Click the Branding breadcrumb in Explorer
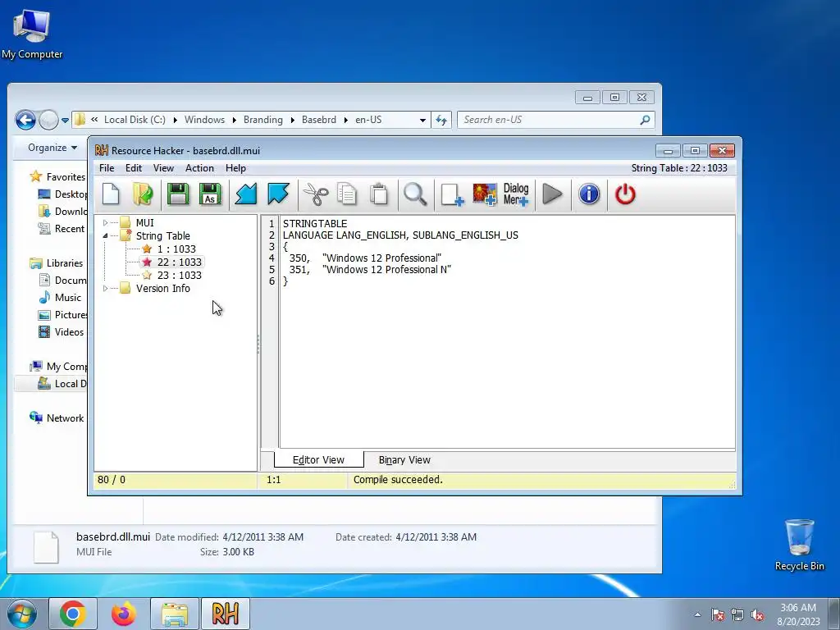Image resolution: width=840 pixels, height=630 pixels. coord(263,120)
